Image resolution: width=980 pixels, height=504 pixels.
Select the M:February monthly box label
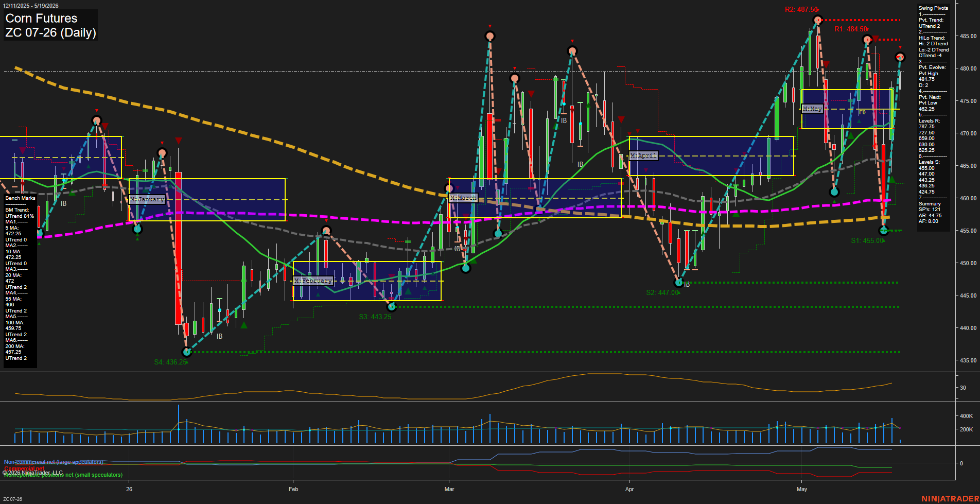tap(313, 281)
